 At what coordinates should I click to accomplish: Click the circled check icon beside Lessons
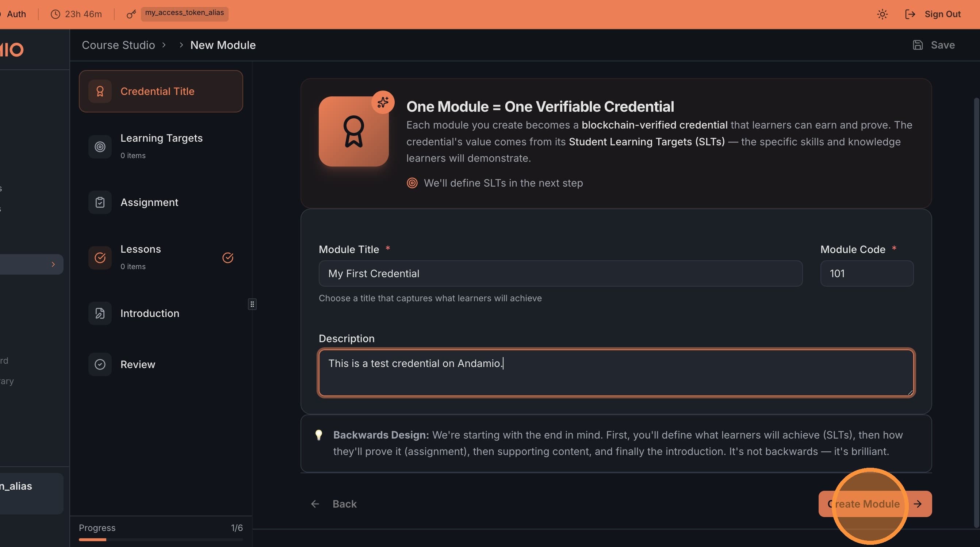point(100,257)
